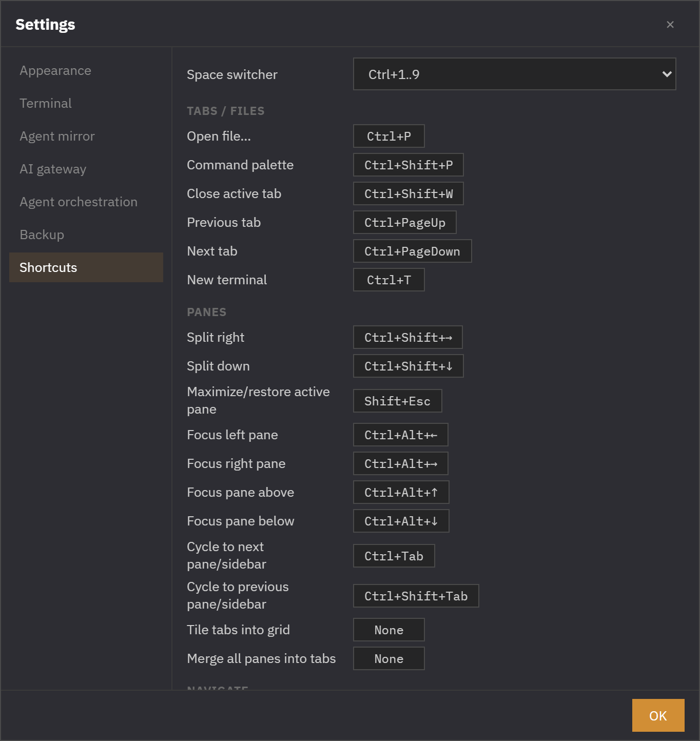Click the Maximize/restore active pane label
This screenshot has height=741, width=700.
pyautogui.click(x=258, y=400)
